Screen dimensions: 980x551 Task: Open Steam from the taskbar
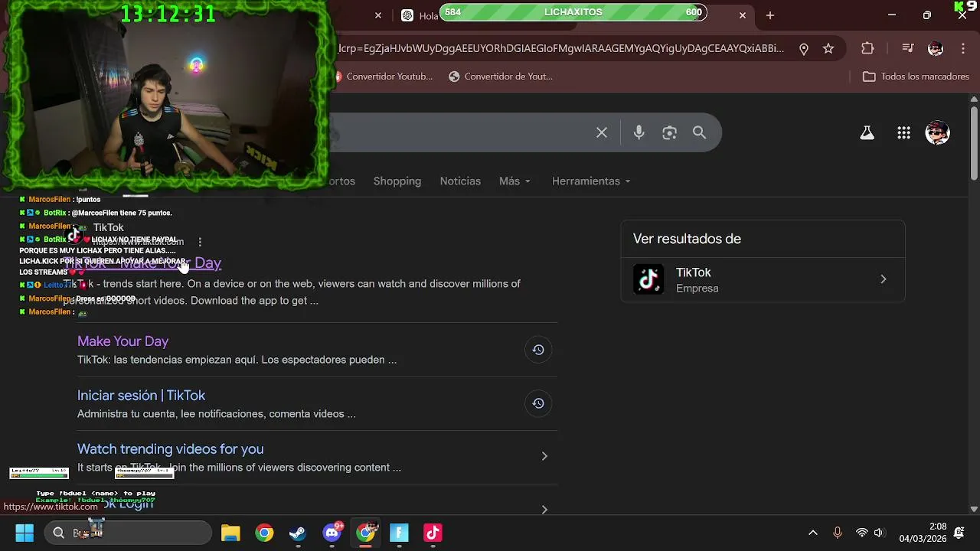click(x=298, y=533)
